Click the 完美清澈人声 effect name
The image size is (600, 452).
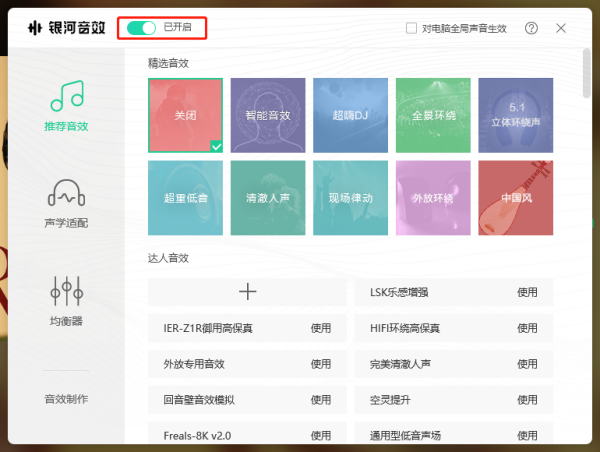[400, 364]
